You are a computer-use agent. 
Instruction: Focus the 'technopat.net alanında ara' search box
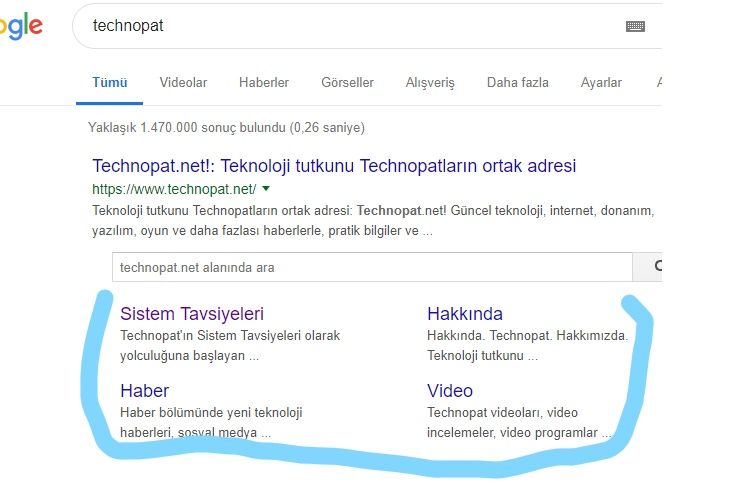[x=372, y=267]
